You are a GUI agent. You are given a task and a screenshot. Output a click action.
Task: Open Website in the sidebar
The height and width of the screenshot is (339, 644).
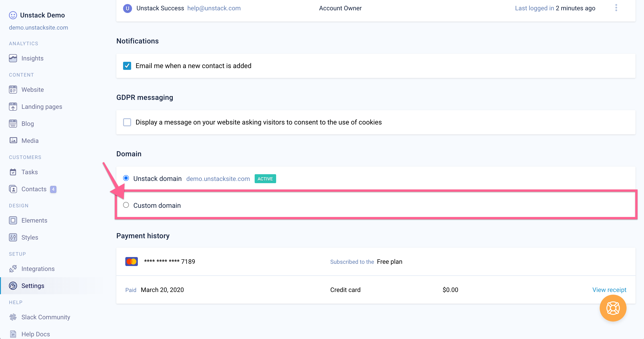point(33,90)
